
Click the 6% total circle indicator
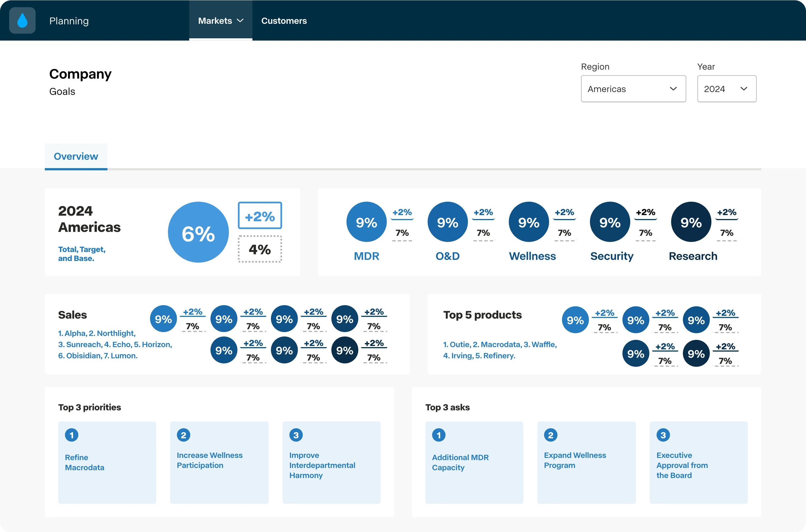point(198,232)
